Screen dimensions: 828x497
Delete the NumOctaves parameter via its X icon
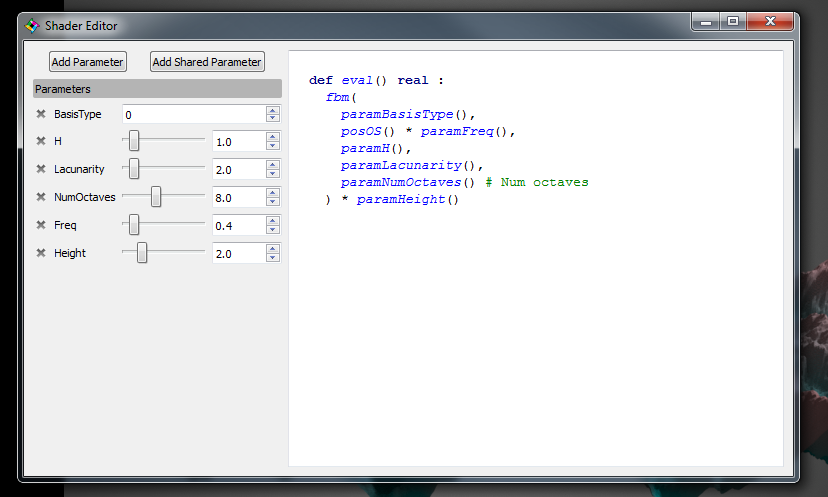tap(41, 196)
